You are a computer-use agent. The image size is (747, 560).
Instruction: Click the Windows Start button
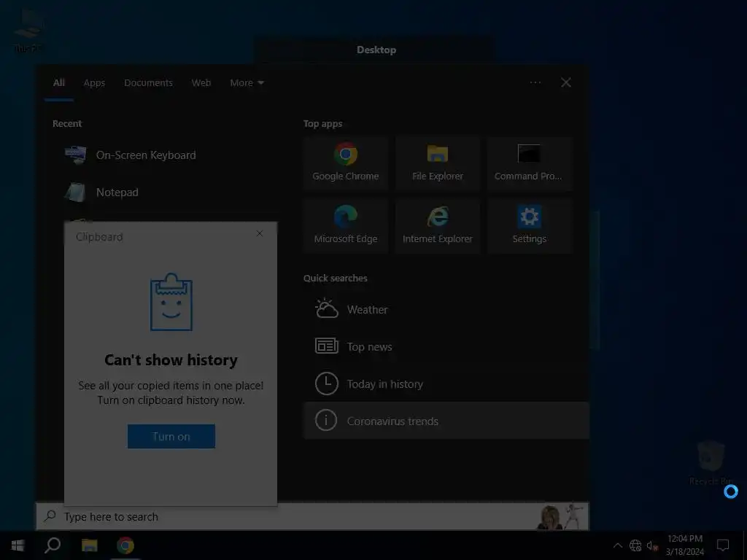[x=18, y=545]
